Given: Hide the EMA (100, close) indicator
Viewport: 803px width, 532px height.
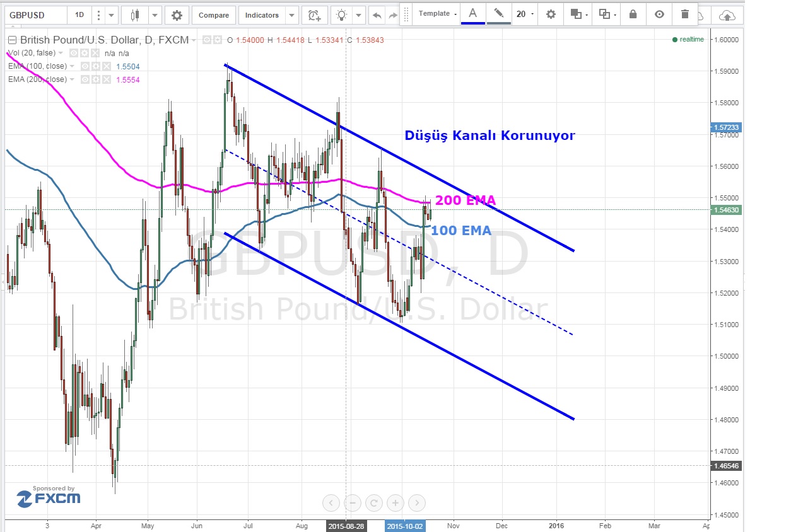Looking at the screenshot, I should point(84,66).
